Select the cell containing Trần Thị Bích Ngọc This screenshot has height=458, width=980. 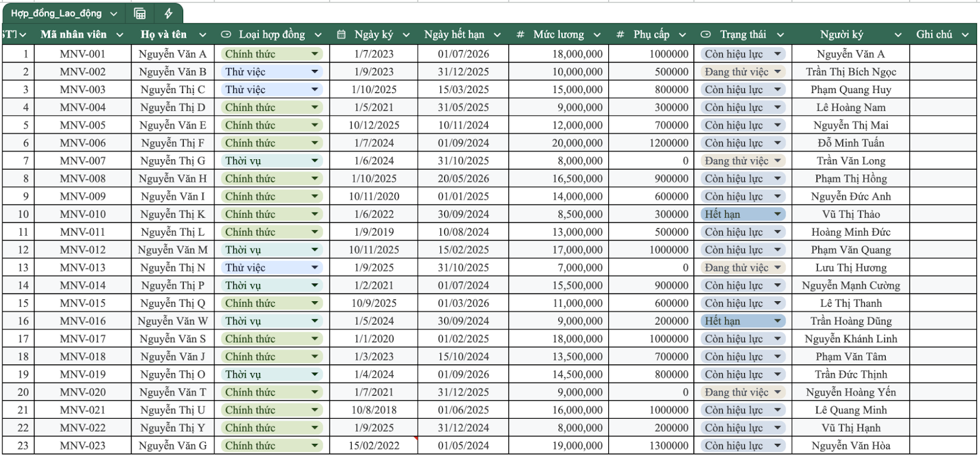(850, 72)
